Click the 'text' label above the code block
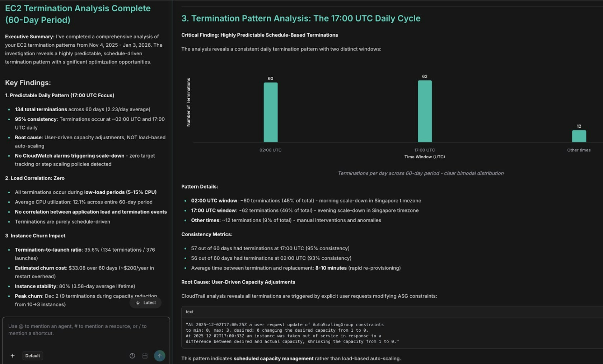 point(189,312)
